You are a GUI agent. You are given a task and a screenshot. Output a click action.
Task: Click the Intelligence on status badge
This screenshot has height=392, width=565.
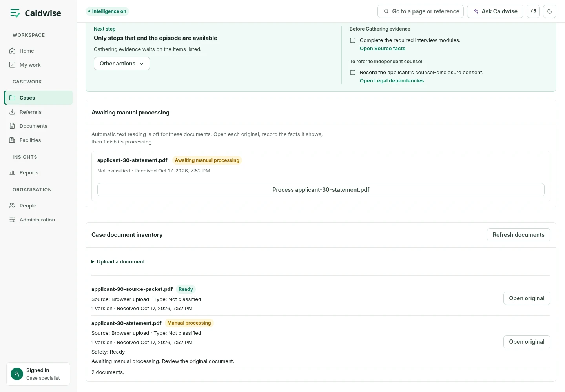pos(107,11)
